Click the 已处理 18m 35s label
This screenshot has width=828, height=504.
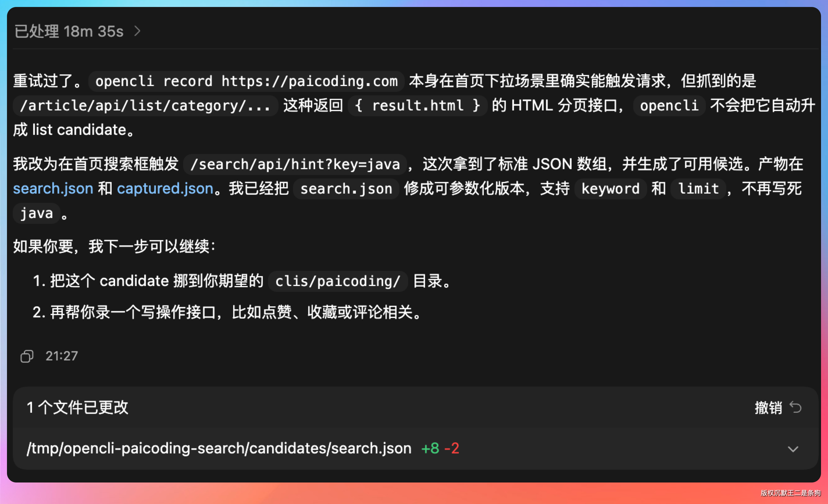pos(69,31)
